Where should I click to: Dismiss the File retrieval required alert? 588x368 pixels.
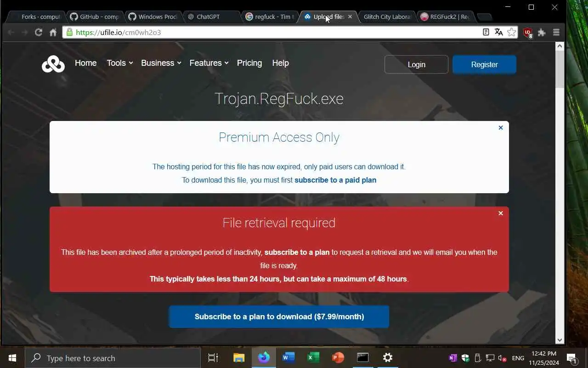501,213
